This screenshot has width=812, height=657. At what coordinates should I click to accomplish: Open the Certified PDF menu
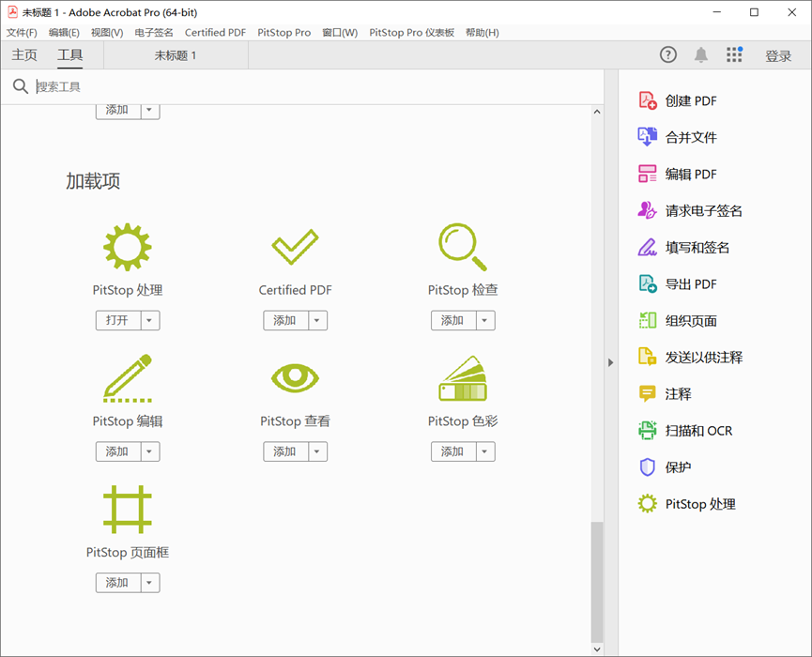(215, 33)
